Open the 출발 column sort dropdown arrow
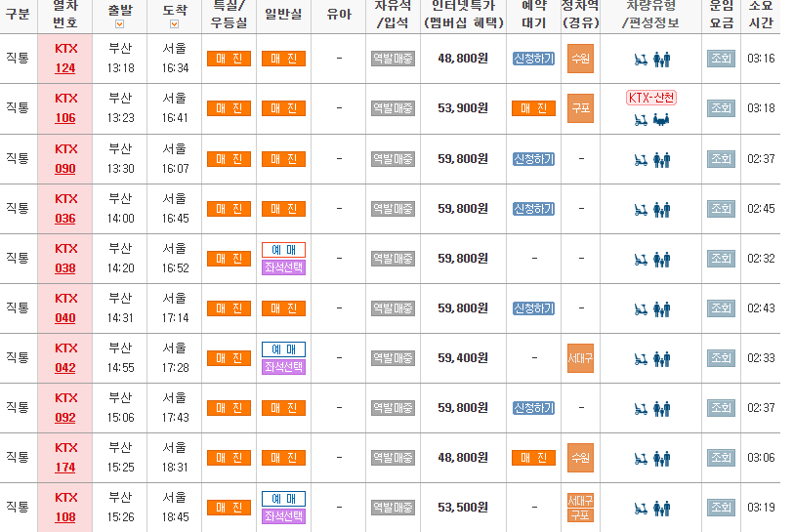 point(119,24)
